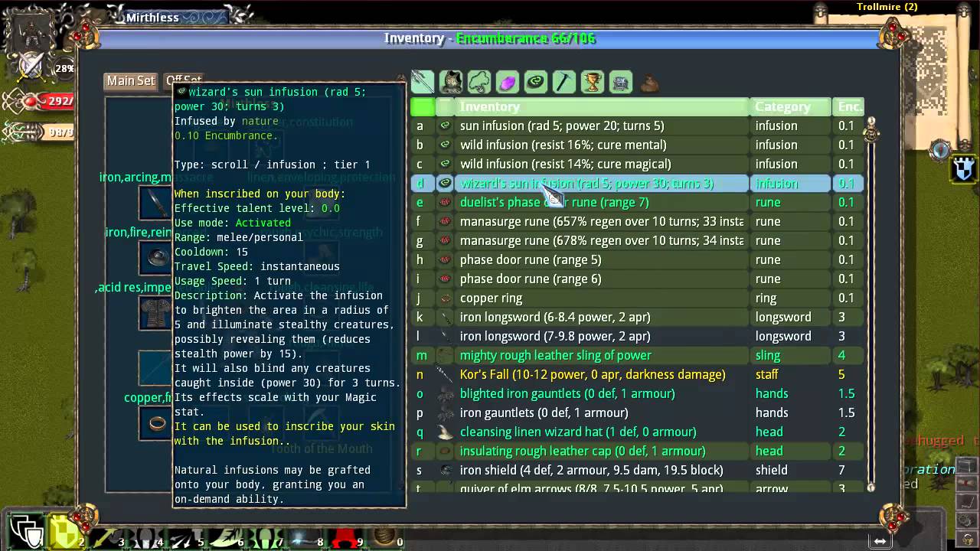
Task: Select mighty rough leather sling of power
Action: [x=637, y=355]
